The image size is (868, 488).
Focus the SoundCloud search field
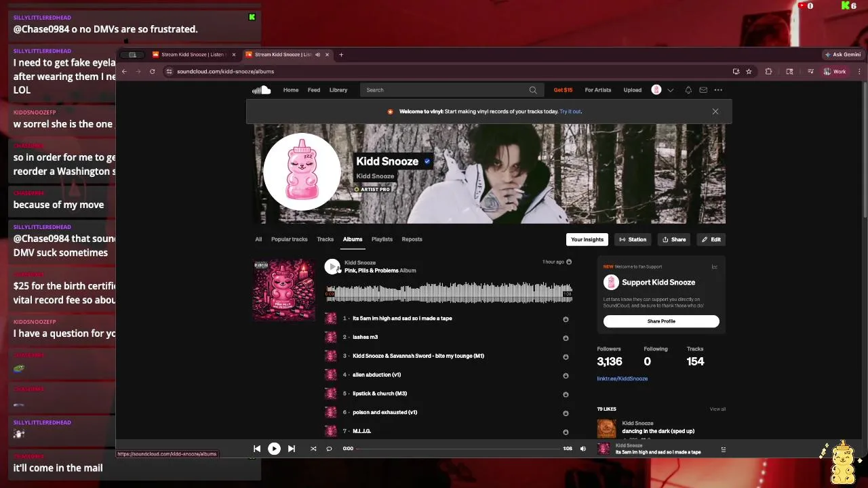tap(452, 89)
